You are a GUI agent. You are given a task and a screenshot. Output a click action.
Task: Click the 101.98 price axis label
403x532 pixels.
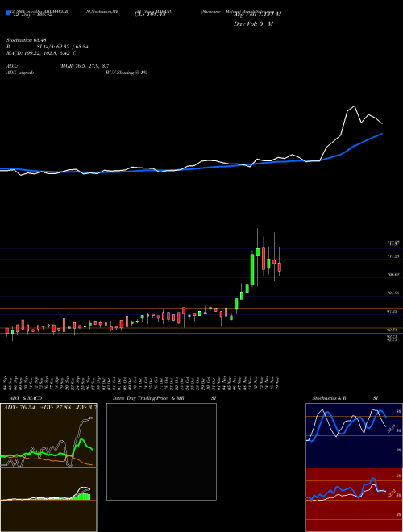393,293
